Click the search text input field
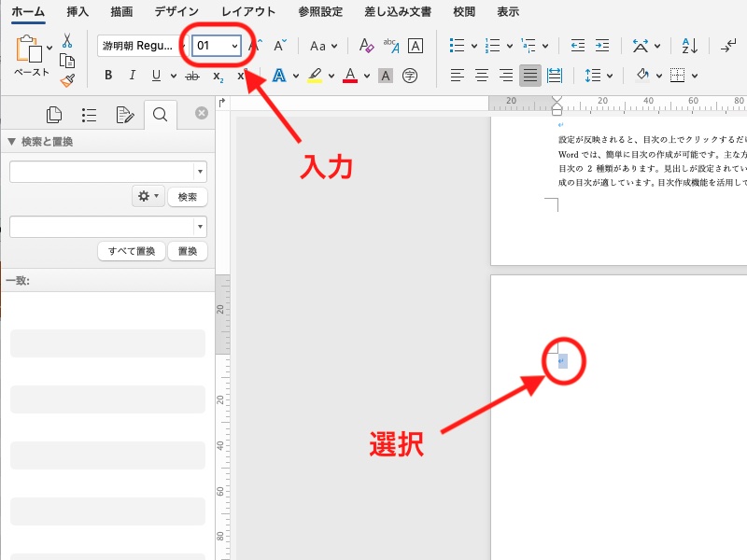Viewport: 747px width, 560px height. [102, 172]
